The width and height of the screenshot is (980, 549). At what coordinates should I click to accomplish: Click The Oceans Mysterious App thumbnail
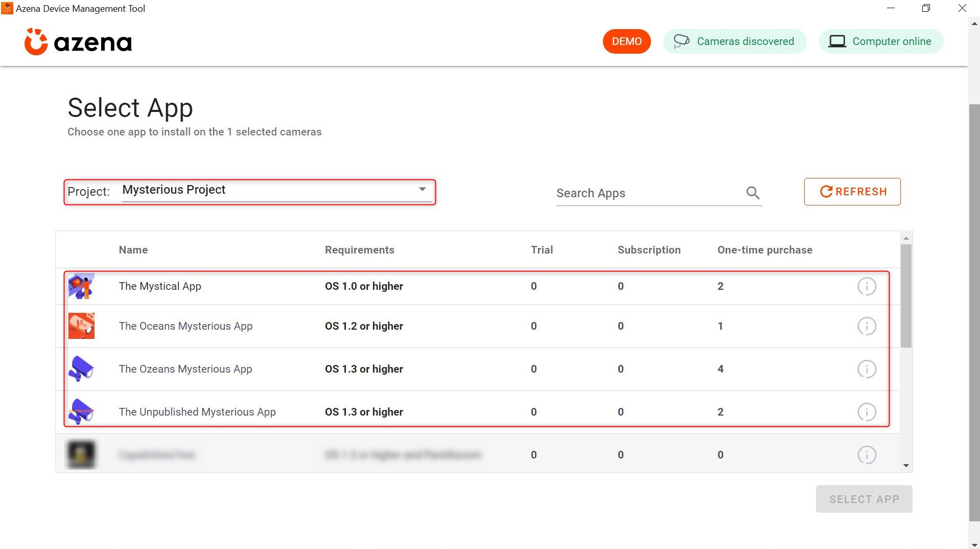(x=81, y=326)
